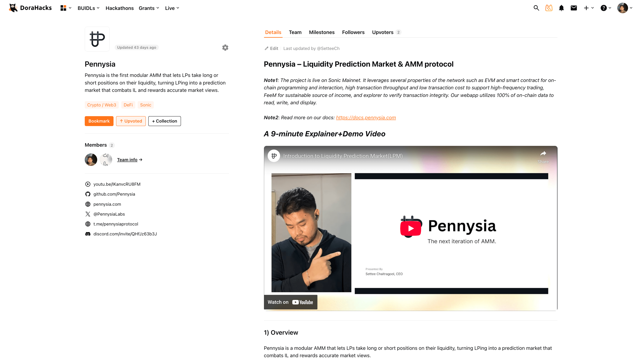Click the video Share arrow icon
Viewport: 643px width, 364px height.
point(543,153)
